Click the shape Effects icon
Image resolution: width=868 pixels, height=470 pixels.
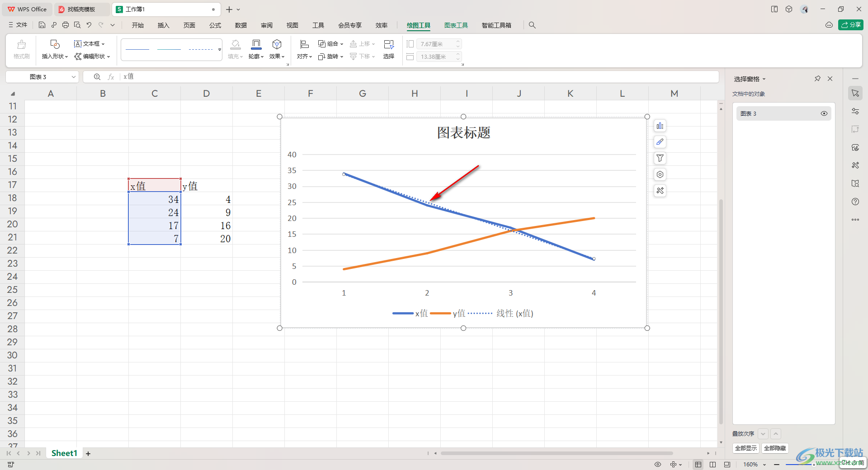point(277,49)
